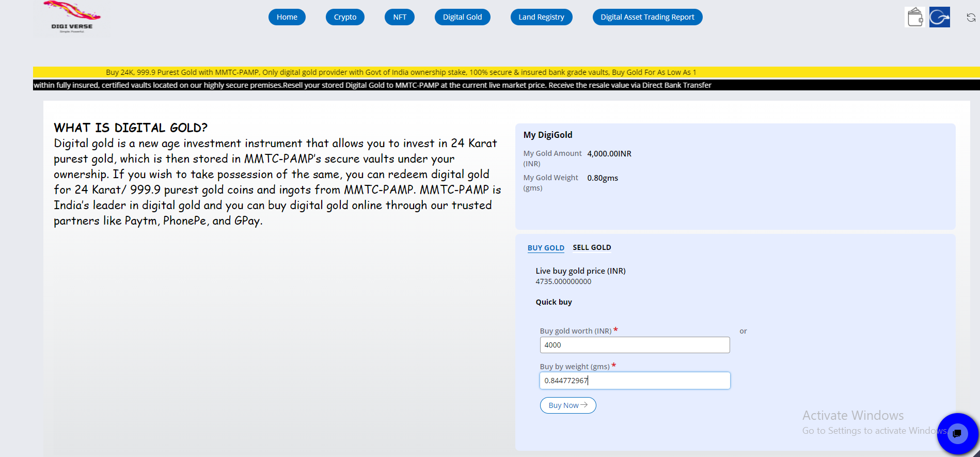Click the 4,000.00INR gold amount value
The height and width of the screenshot is (457, 980).
point(609,153)
